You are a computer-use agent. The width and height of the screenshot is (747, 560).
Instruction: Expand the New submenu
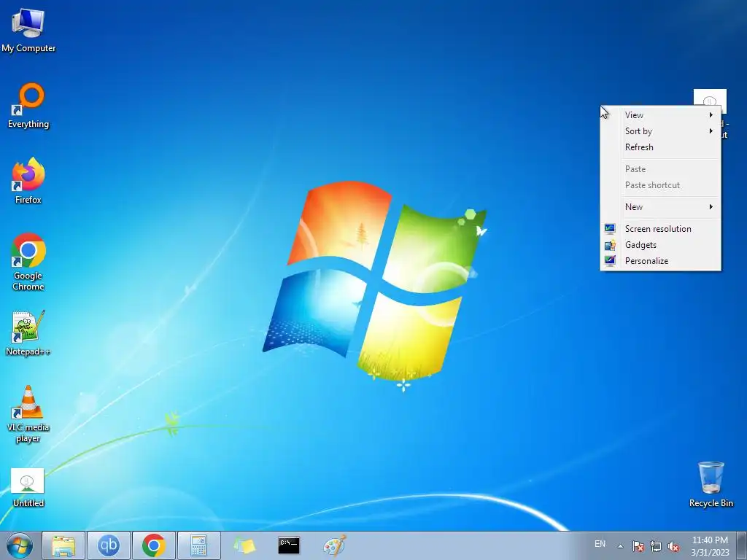(x=661, y=206)
